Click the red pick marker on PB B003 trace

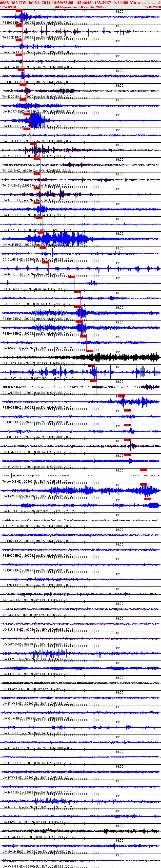point(121,396)
